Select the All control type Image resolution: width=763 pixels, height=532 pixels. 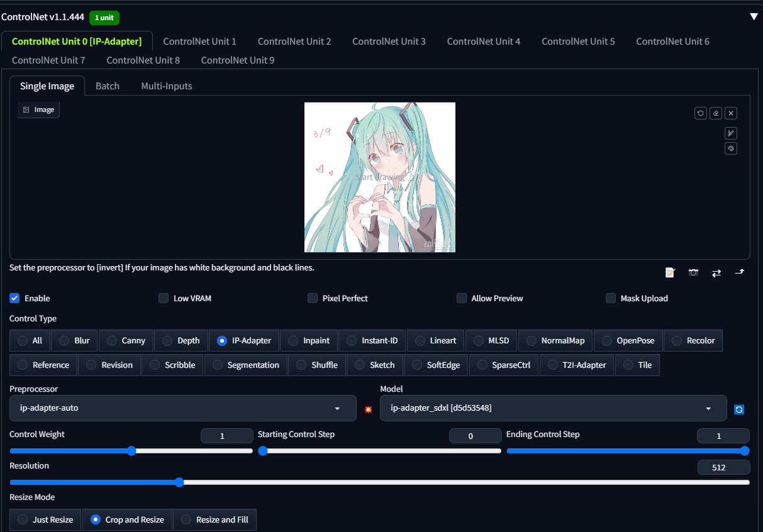[30, 340]
